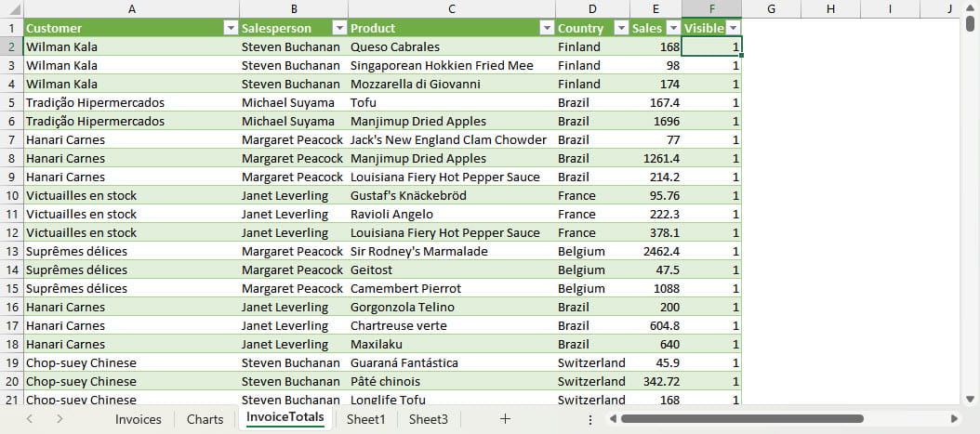980x434 pixels.
Task: Open the Salesperson filter dropdown
Action: (x=339, y=28)
